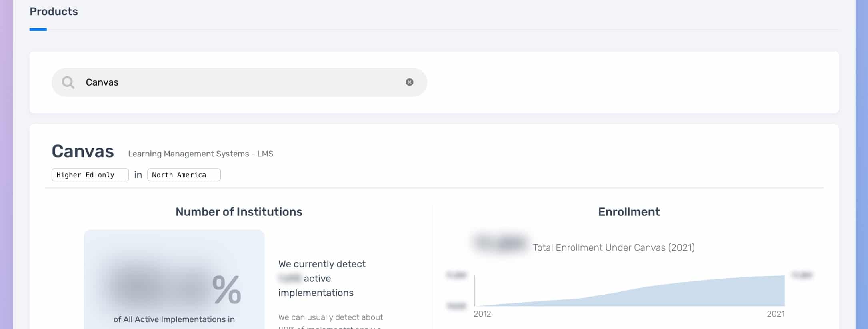This screenshot has height=329, width=868.
Task: Click the Enrollment section heading
Action: click(x=628, y=212)
